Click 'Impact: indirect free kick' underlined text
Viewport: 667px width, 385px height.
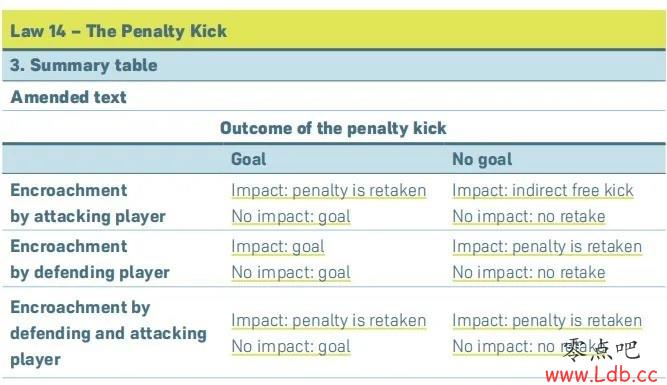pyautogui.click(x=543, y=191)
